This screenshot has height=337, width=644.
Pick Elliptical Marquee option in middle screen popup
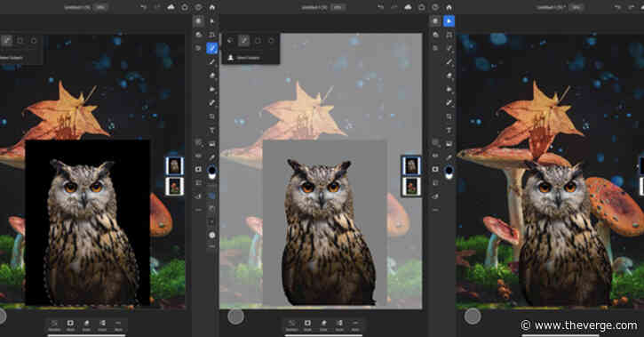pyautogui.click(x=271, y=40)
